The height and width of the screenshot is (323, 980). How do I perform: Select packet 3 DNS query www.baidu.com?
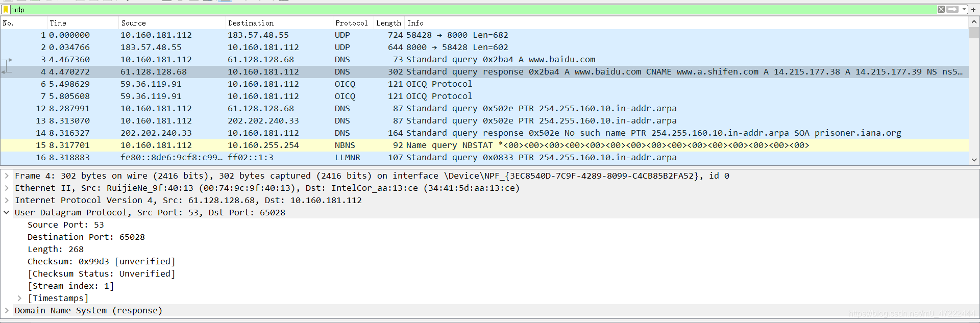(x=484, y=60)
